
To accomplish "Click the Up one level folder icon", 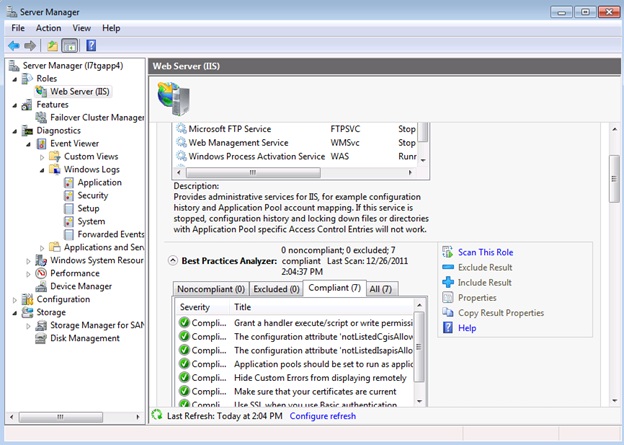I will pyautogui.click(x=52, y=46).
